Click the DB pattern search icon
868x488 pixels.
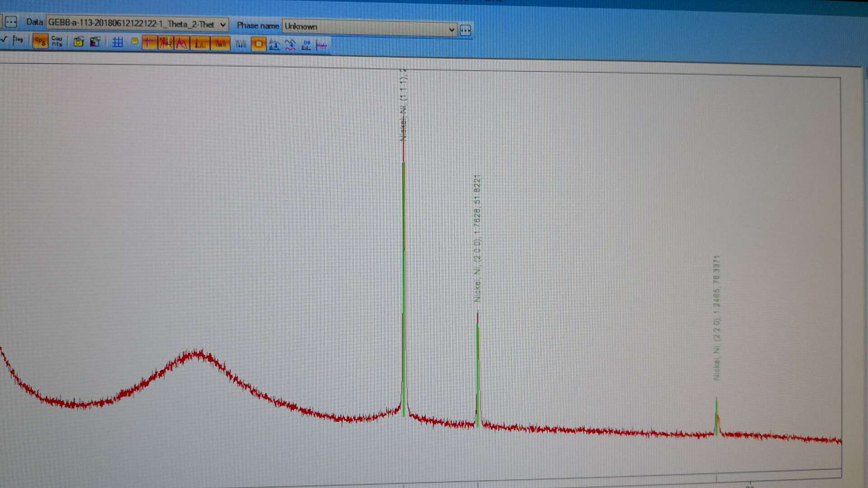click(x=307, y=45)
